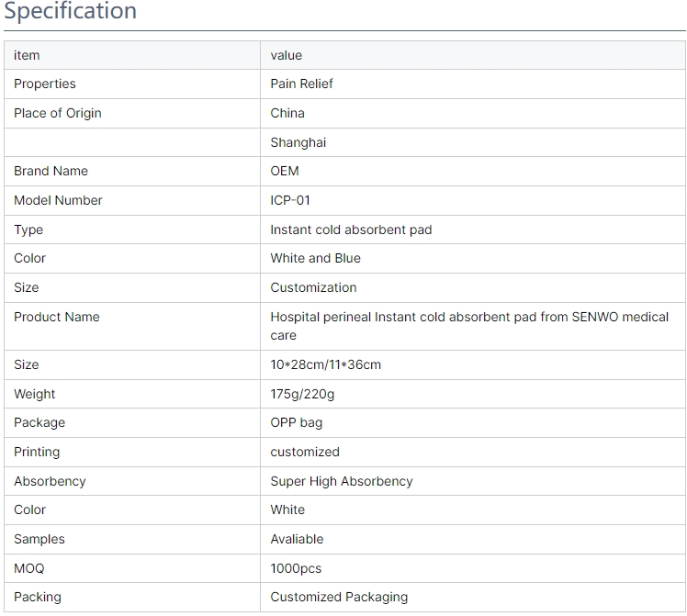687x616 pixels.
Task: Click the '10*28cm/11*36cm' size value
Action: [325, 364]
